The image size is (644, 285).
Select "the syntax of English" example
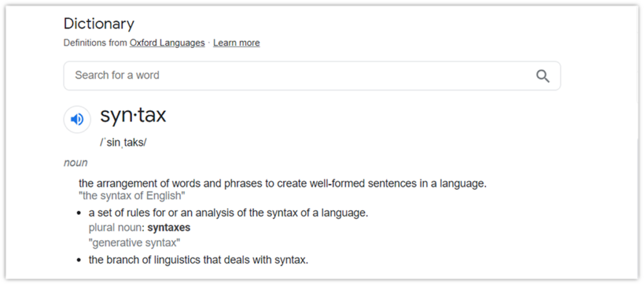(132, 196)
